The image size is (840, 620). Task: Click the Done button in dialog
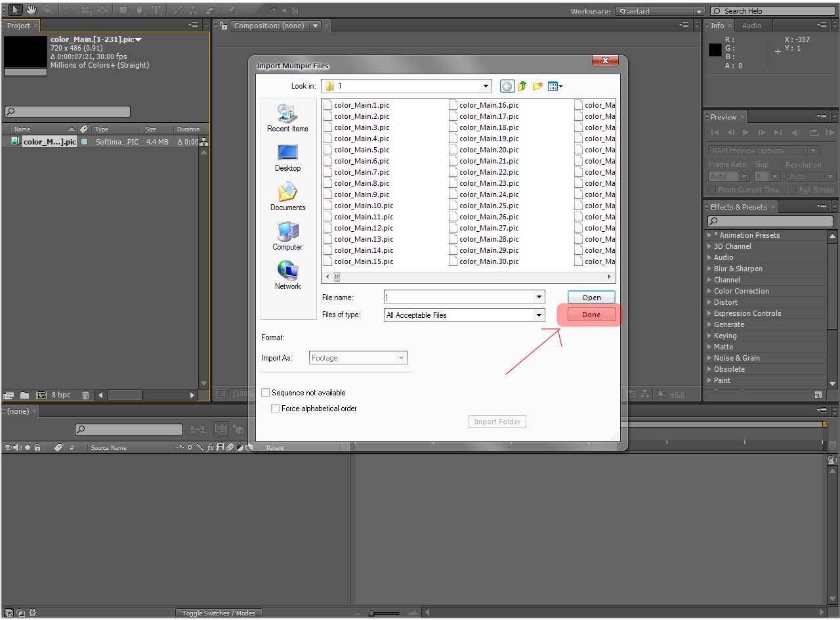591,315
